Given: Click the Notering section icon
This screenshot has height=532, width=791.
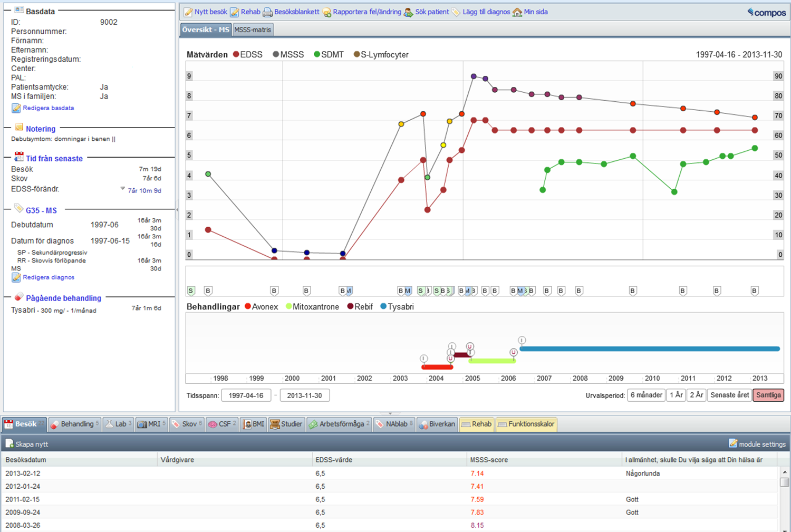Looking at the screenshot, I should (x=19, y=128).
